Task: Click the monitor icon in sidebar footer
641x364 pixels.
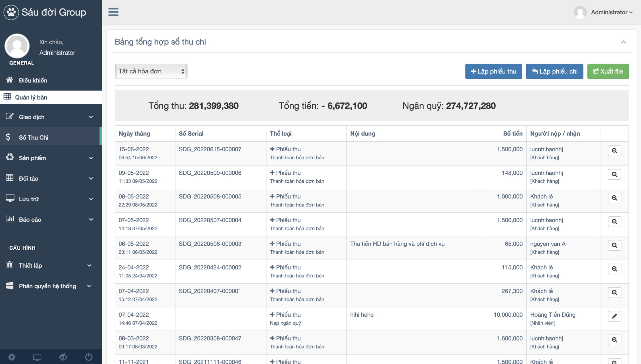Action: [37, 357]
